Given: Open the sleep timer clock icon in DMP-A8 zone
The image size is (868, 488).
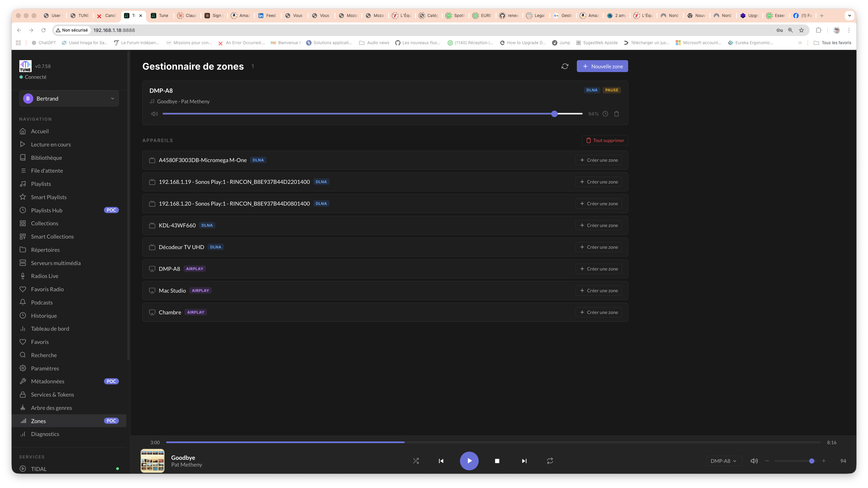Looking at the screenshot, I should [x=605, y=114].
